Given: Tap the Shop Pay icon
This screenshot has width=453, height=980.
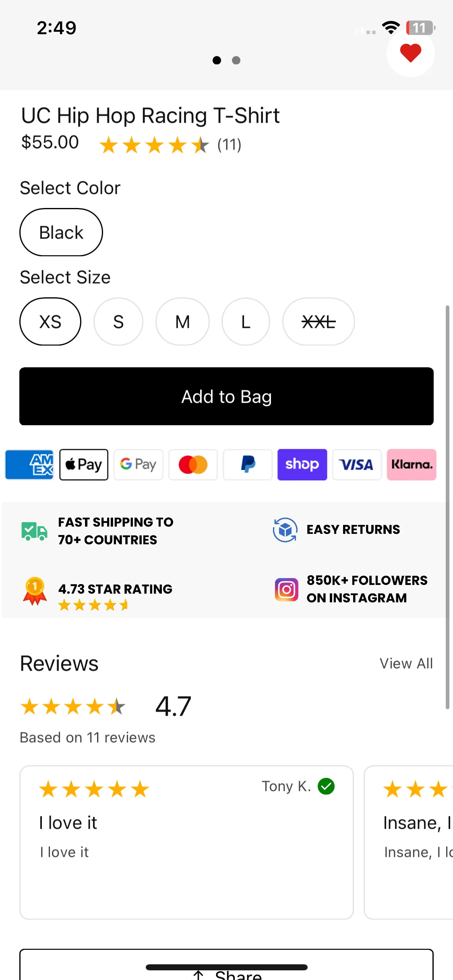Looking at the screenshot, I should [302, 465].
